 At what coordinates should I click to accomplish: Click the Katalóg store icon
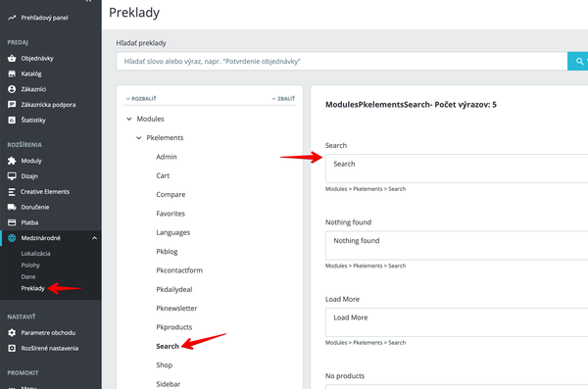point(12,73)
